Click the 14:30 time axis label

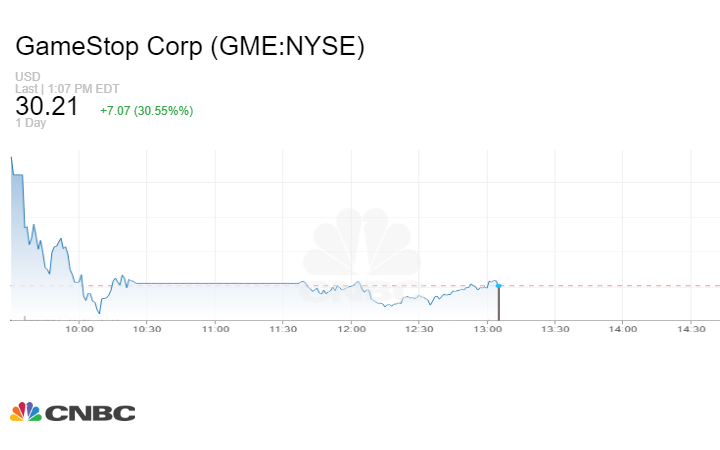tap(691, 328)
